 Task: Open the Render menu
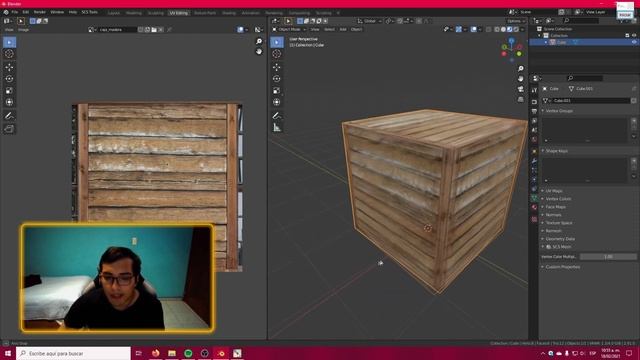click(x=40, y=12)
